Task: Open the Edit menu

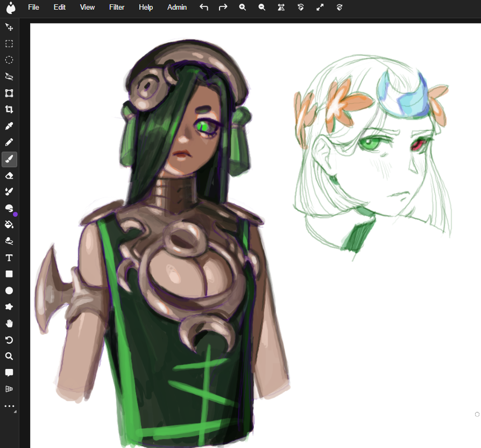Action: pyautogui.click(x=60, y=8)
